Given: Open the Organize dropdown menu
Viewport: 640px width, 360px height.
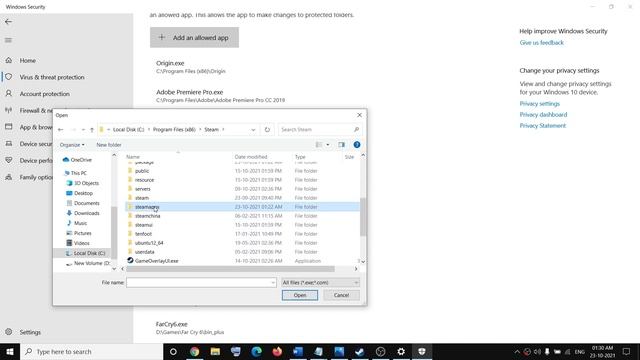Looking at the screenshot, I should click(72, 145).
